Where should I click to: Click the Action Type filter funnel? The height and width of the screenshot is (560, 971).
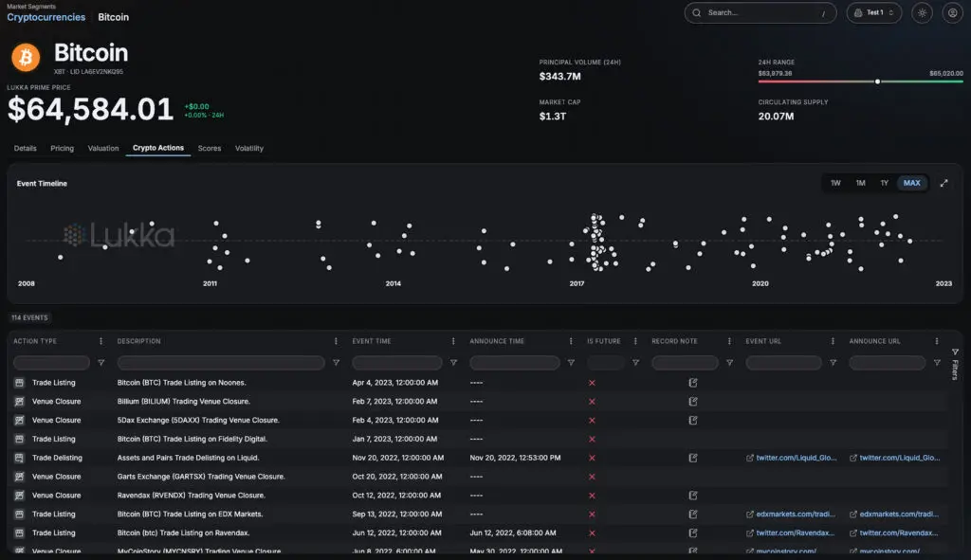(101, 363)
